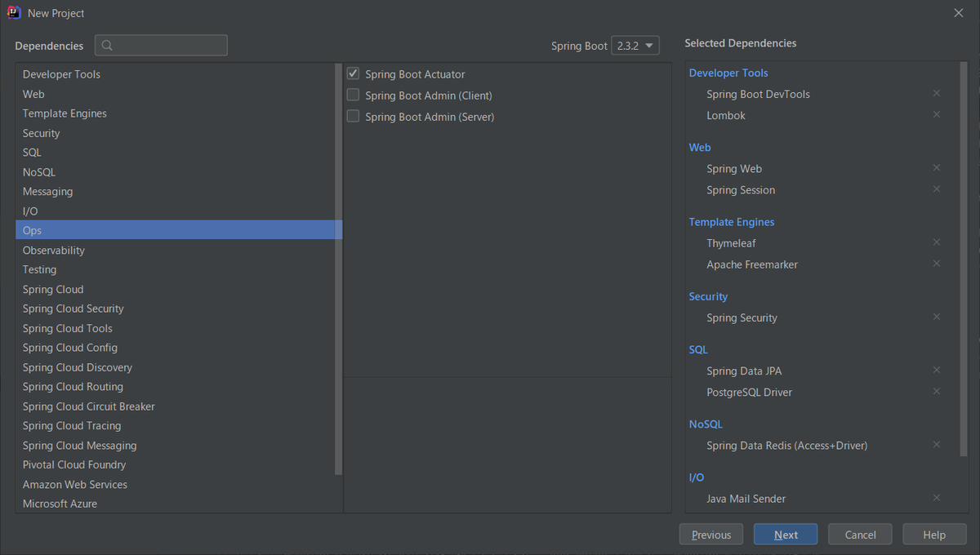This screenshot has width=980, height=555.
Task: Click Template Engines heading in selected list
Action: [732, 222]
